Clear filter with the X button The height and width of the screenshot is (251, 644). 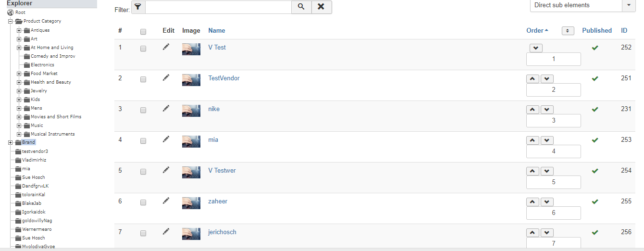[x=322, y=7]
